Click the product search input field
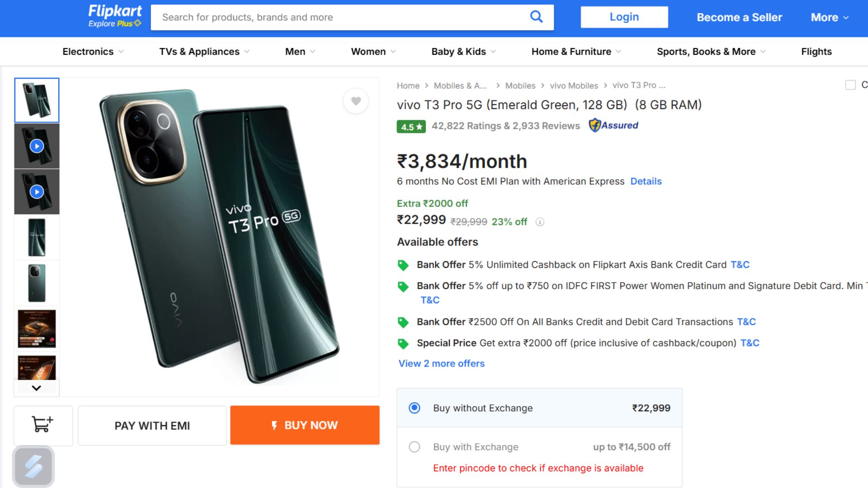Screen dimensions: 868x488 (x=339, y=17)
